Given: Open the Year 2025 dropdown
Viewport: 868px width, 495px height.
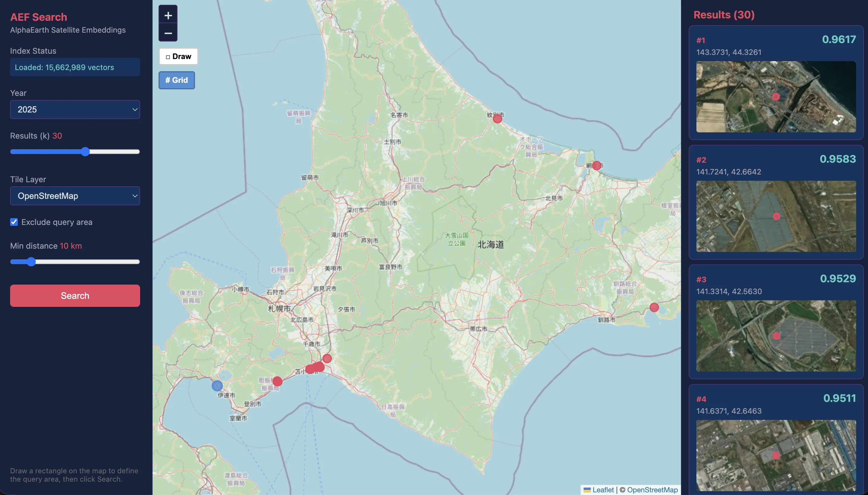Looking at the screenshot, I should (75, 110).
